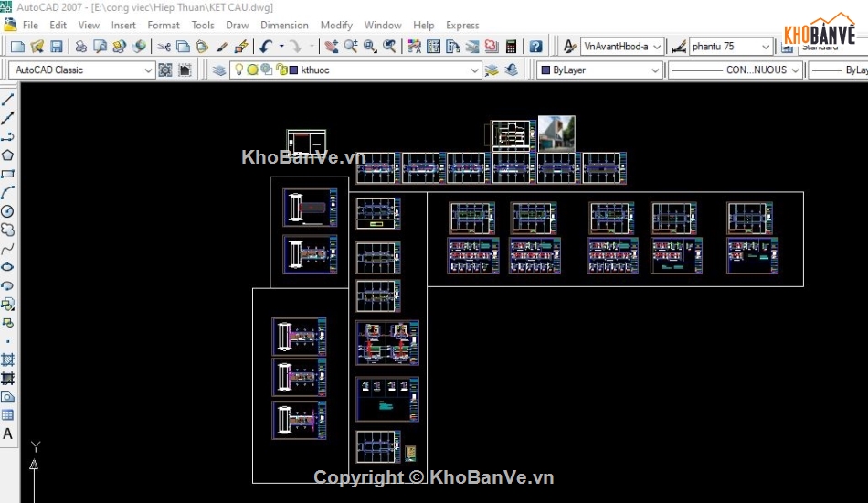Click the building photo thumbnail in drawing
868x503 pixels.
click(556, 134)
